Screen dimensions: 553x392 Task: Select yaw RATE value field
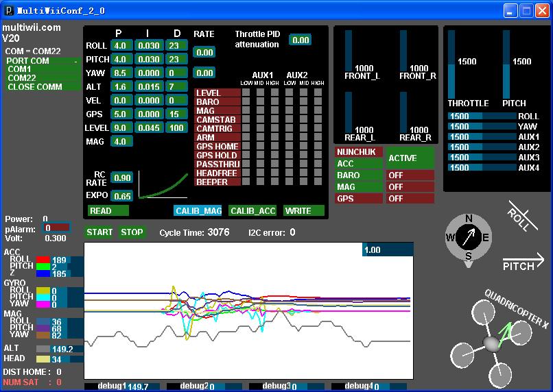204,73
